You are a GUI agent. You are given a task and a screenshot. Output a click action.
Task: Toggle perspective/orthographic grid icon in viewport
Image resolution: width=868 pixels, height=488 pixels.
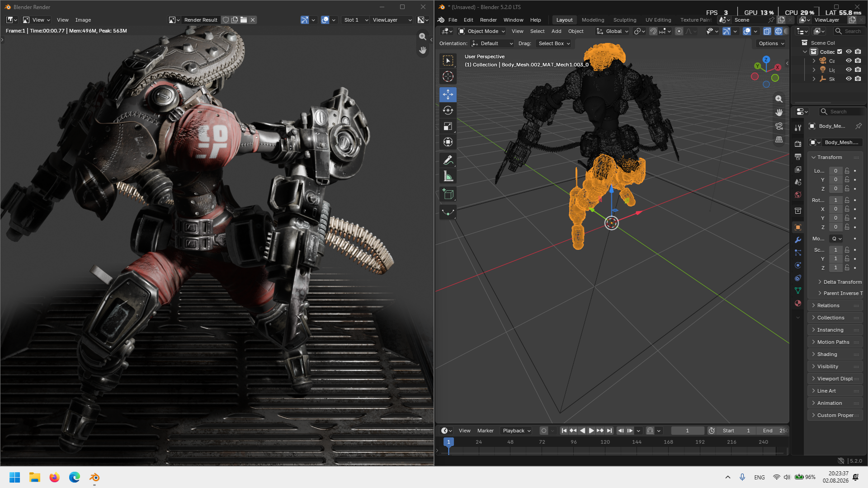779,140
